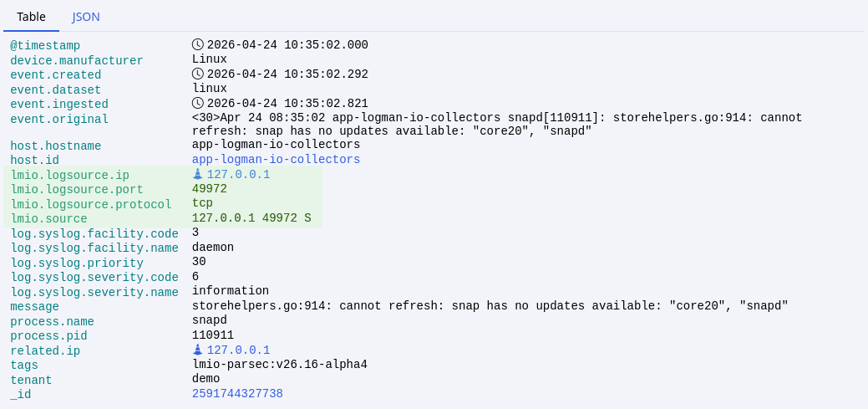Open the host.id app-logman-io-collectors link
This screenshot has width=868, height=409.
pyautogui.click(x=276, y=159)
